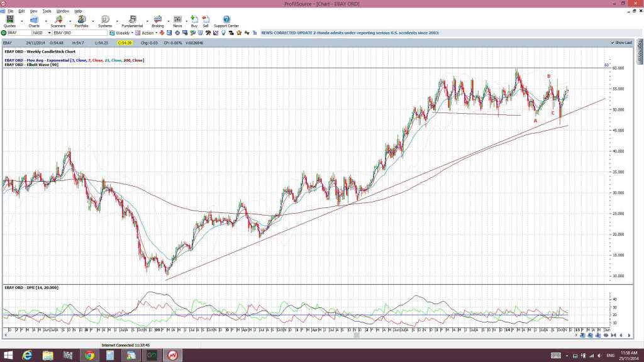Click the lightbulb icon in chart toolbar
The image size is (644, 362).
pyautogui.click(x=223, y=33)
